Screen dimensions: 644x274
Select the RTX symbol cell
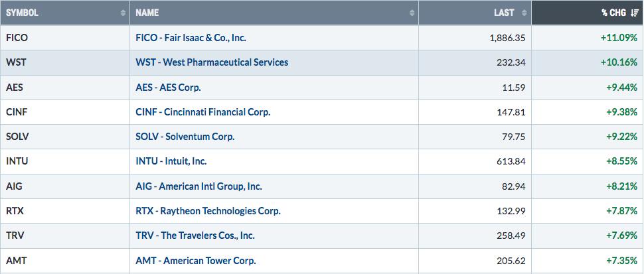(65, 211)
